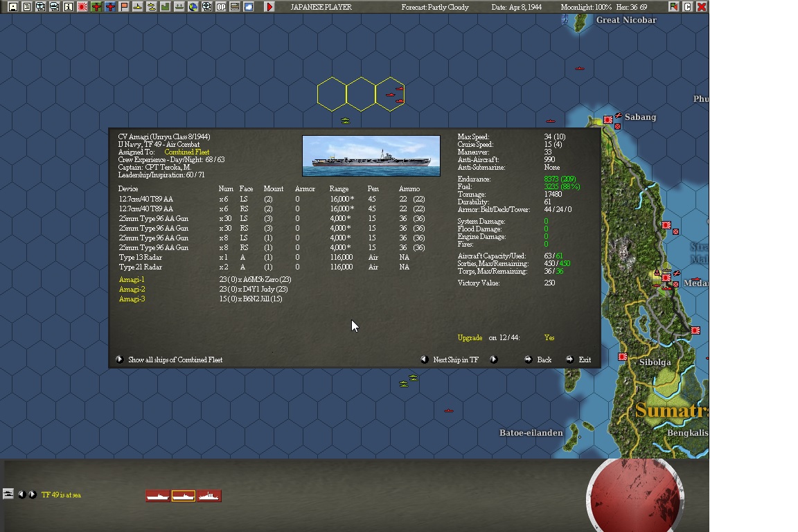Click the red end turn arrow
The width and height of the screenshot is (798, 532).
[269, 7]
